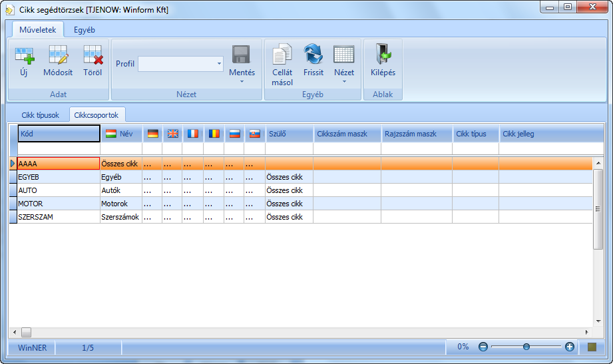The image size is (613, 364).
Task: Click the British flag column header
Action: 173,134
